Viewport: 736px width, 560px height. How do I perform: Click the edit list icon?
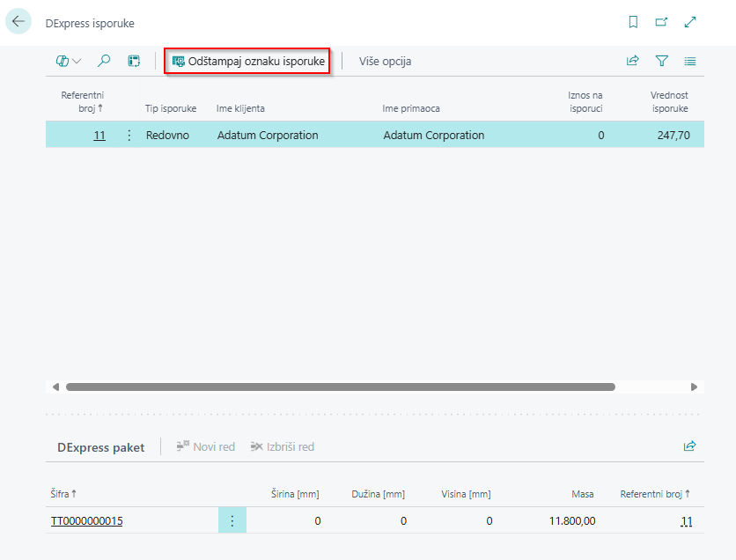(134, 61)
